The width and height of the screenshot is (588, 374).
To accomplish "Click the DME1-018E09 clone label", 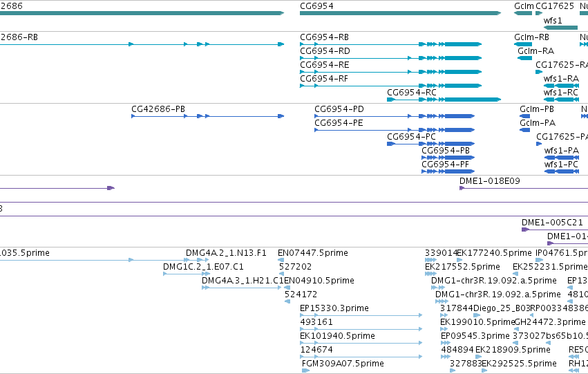I will click(489, 181).
